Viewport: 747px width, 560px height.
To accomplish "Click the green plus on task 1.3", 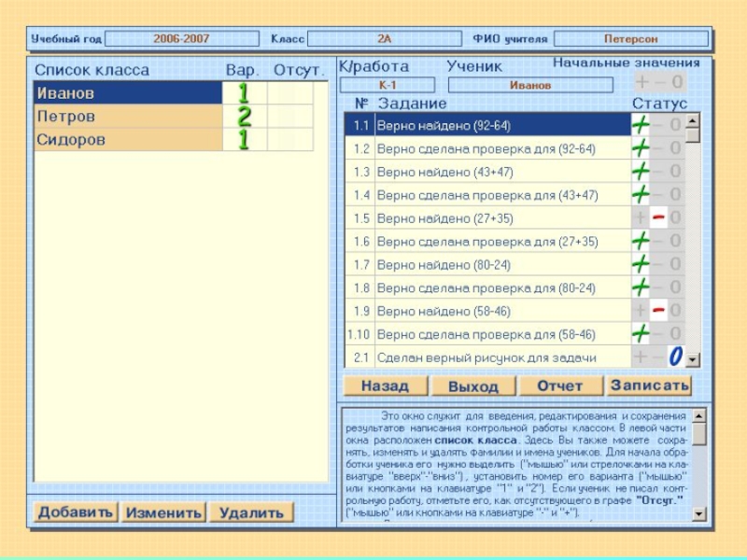I will 641,172.
